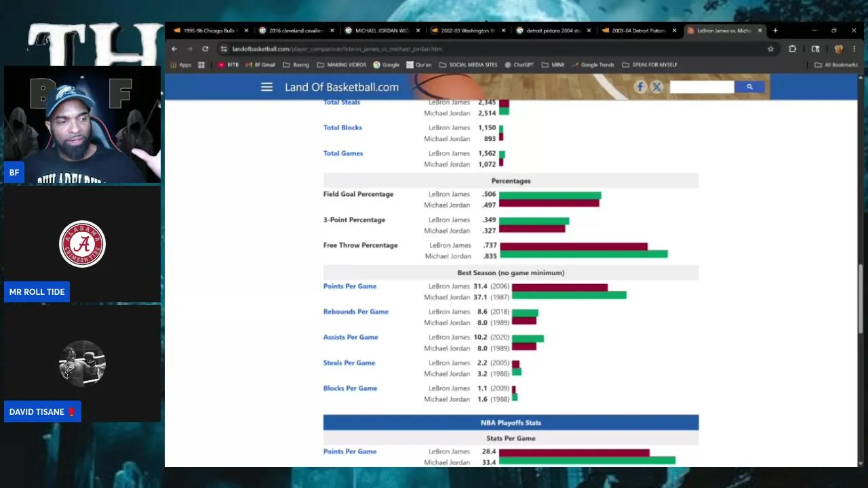868x488 pixels.
Task: Open the site hamburger menu
Action: [x=267, y=87]
